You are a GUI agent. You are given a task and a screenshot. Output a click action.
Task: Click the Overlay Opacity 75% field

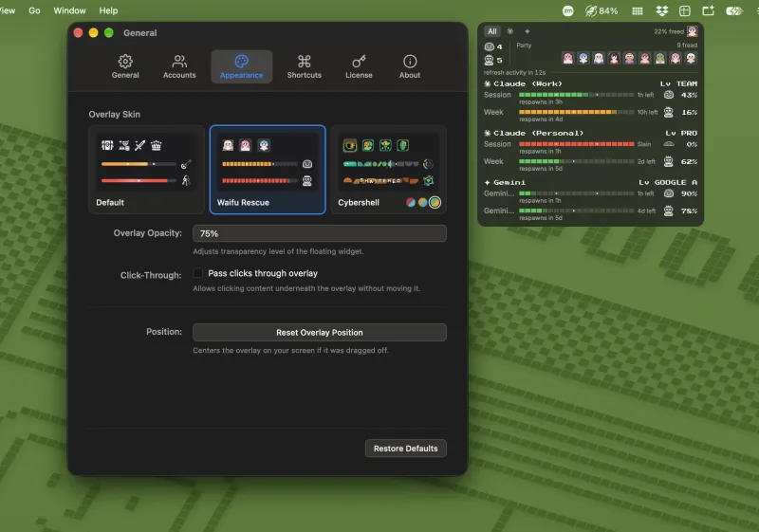(x=320, y=233)
